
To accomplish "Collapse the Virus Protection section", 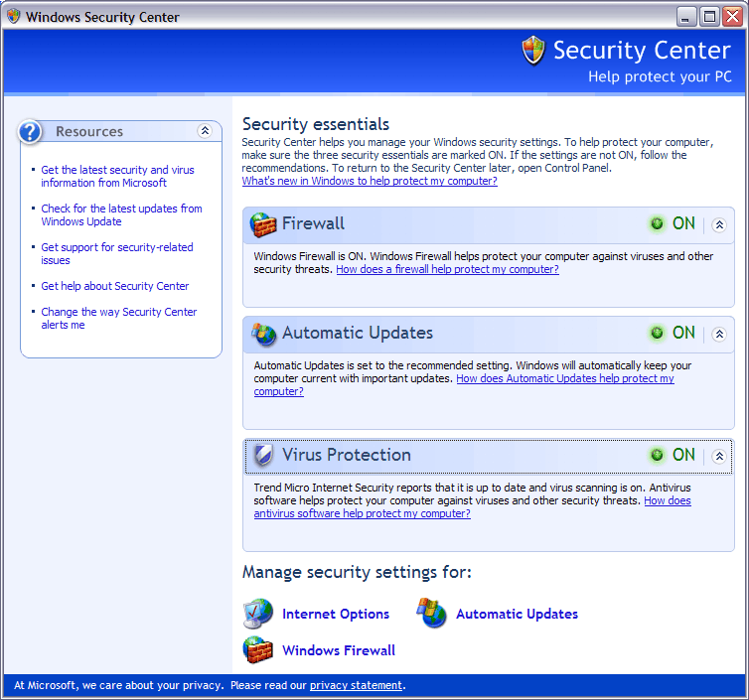I will coord(719,457).
